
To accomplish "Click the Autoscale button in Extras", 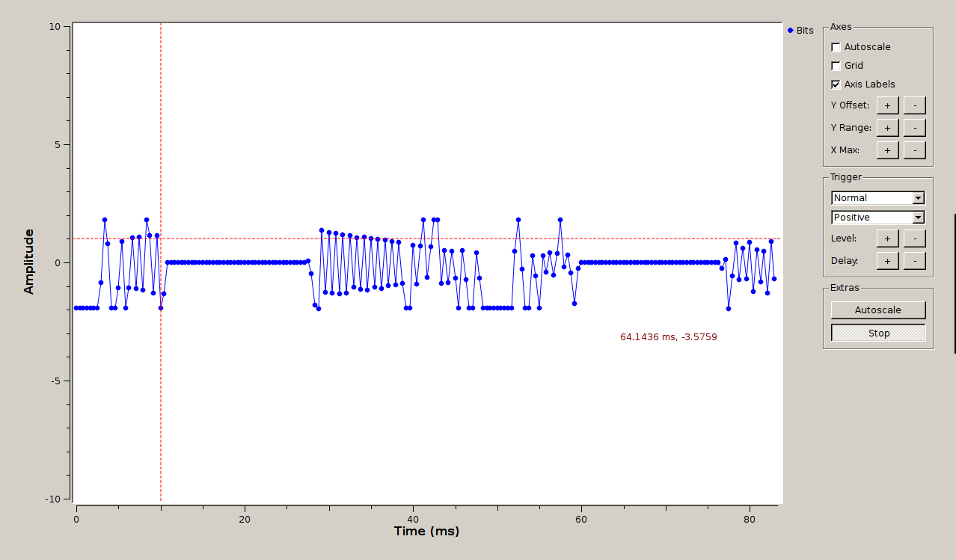I will coord(878,310).
